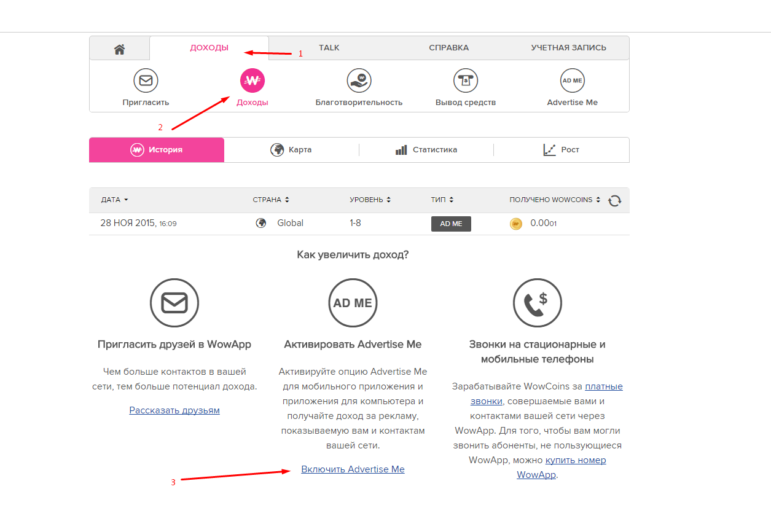Screen dimensions: 771x532
Task: Sort by ТИП column
Action: click(x=442, y=200)
